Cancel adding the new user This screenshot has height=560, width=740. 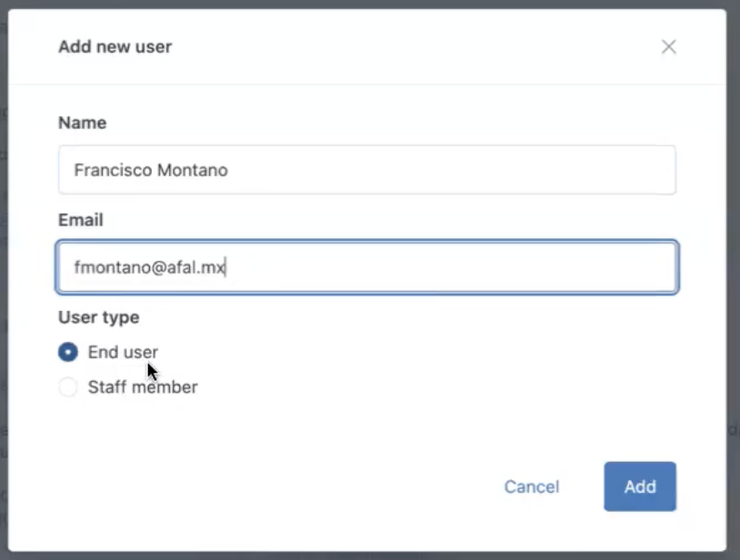coord(532,486)
